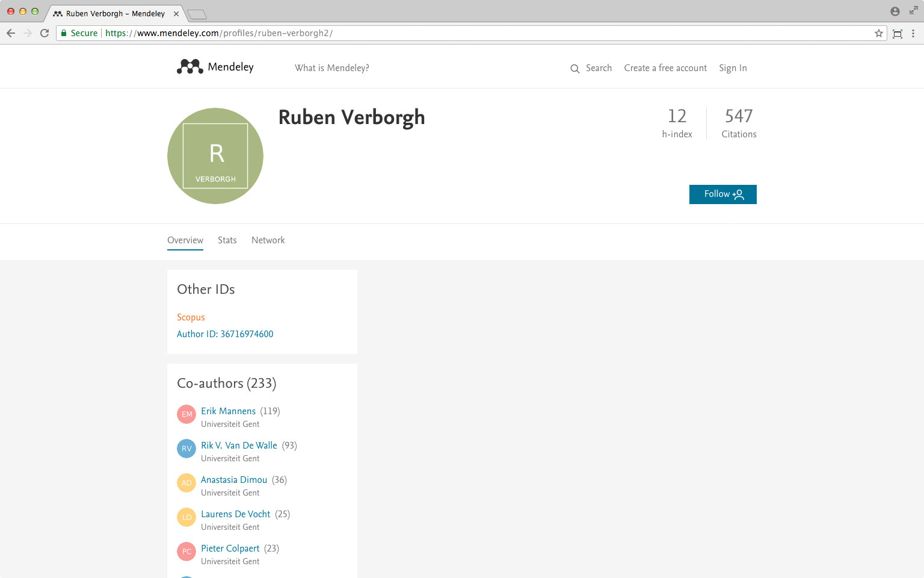Click the Mendeley logo icon
924x578 pixels.
(x=190, y=67)
